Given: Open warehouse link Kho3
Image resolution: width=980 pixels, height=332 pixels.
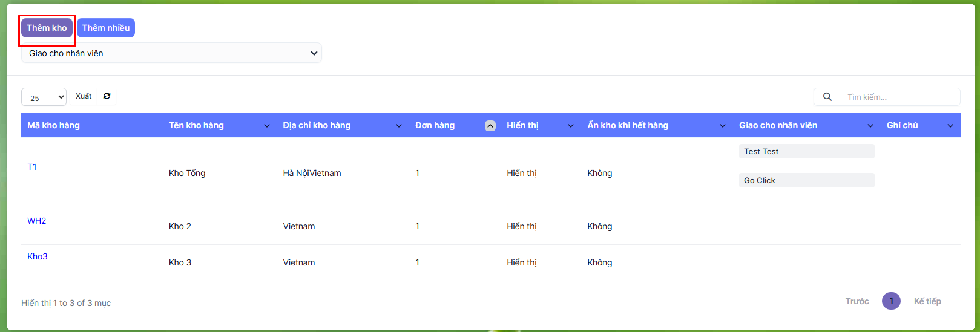Looking at the screenshot, I should [38, 256].
